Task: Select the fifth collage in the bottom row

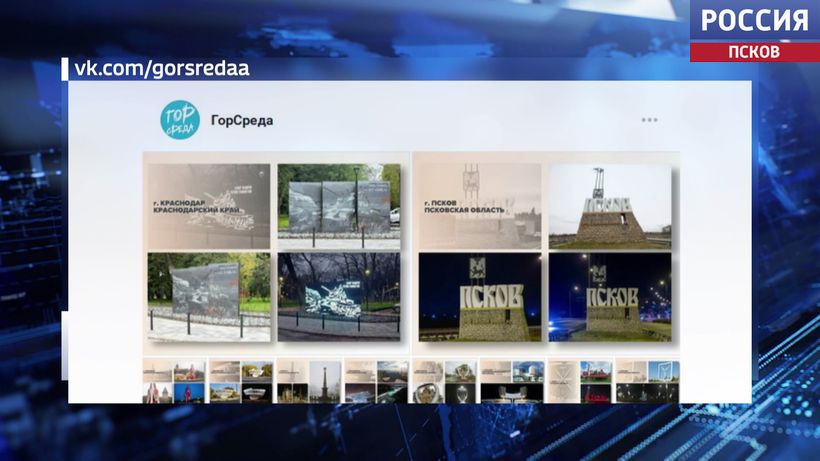Action: 444,381
